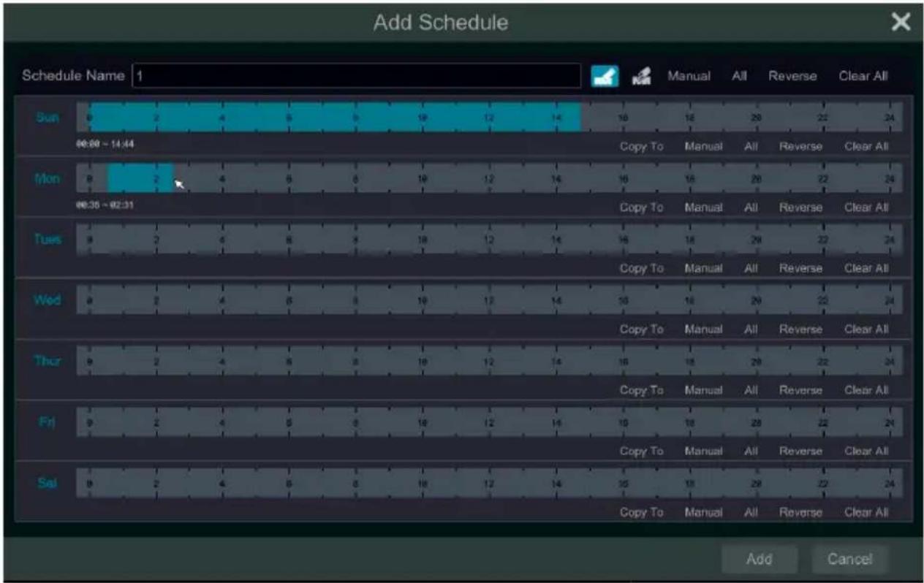
Task: Click Copy To under Mon timeline
Action: click(x=641, y=207)
